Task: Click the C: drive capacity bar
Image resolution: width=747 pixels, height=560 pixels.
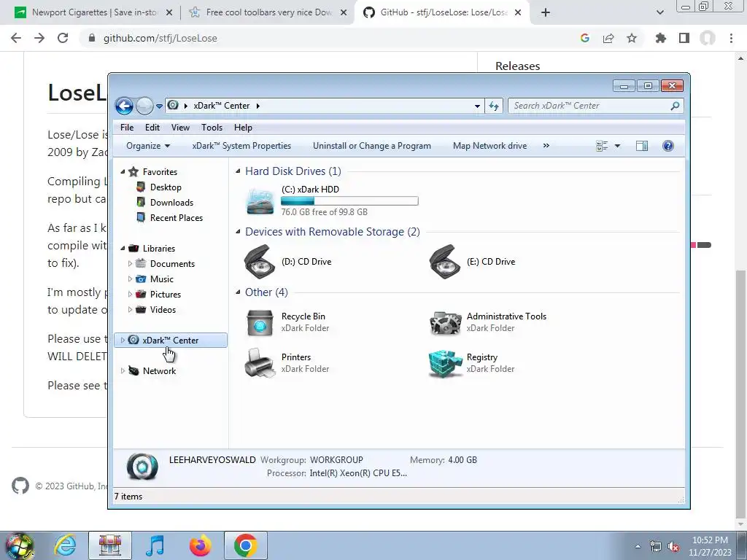Action: click(349, 201)
